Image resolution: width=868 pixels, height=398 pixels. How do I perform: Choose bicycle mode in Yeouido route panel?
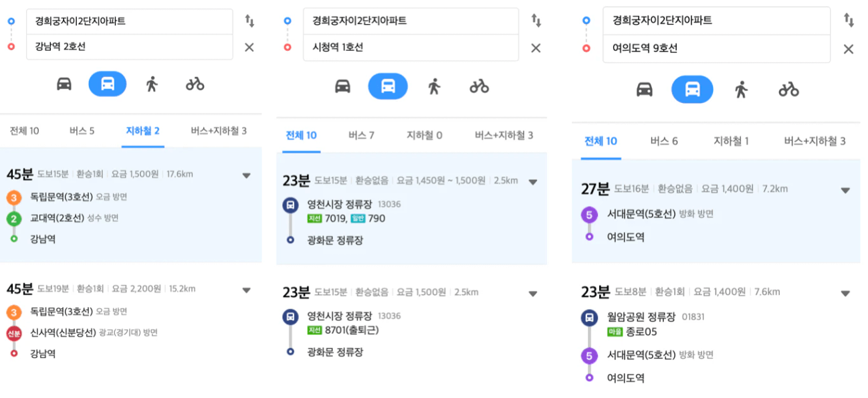point(789,90)
